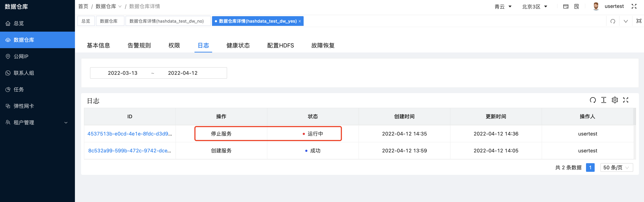Expand the 租户管理 sidebar menu
Image resolution: width=644 pixels, height=202 pixels.
pos(24,122)
